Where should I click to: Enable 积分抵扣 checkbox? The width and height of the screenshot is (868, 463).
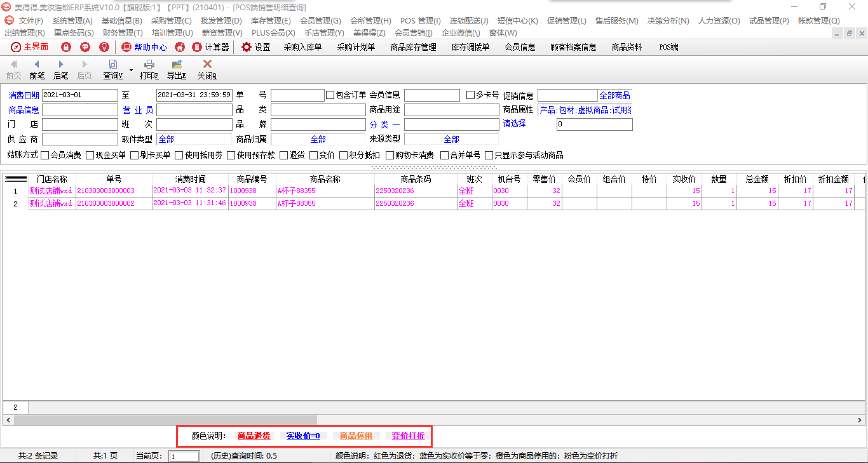[x=344, y=155]
